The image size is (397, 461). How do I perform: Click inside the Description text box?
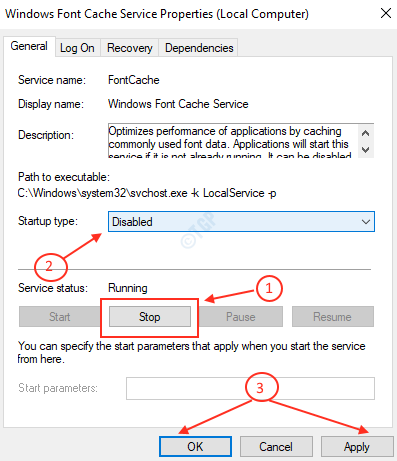coord(232,140)
